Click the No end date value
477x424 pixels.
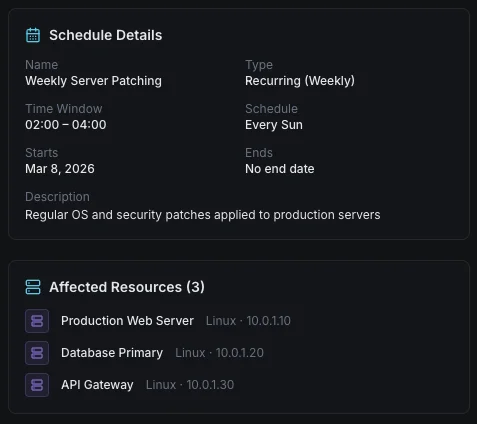(280, 169)
